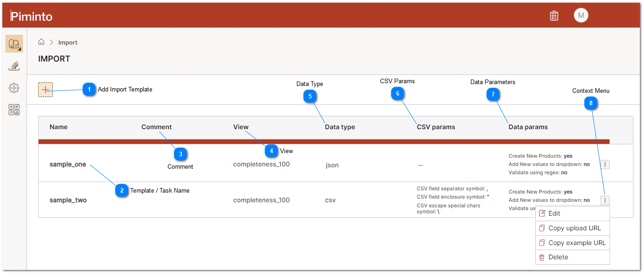Viewport: 644px width, 274px height.
Task: Open the settings gear icon in the sidebar
Action: (x=14, y=87)
